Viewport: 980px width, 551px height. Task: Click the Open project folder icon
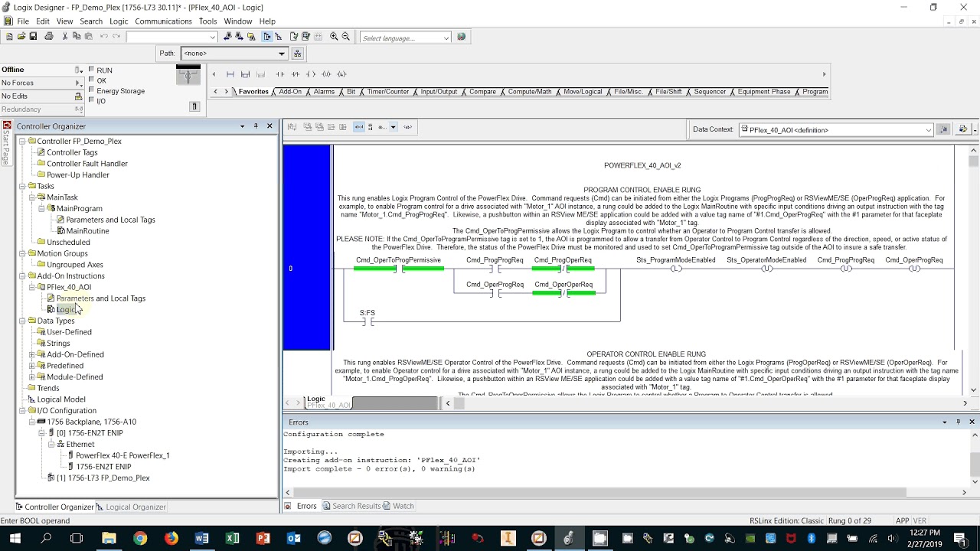pyautogui.click(x=21, y=37)
